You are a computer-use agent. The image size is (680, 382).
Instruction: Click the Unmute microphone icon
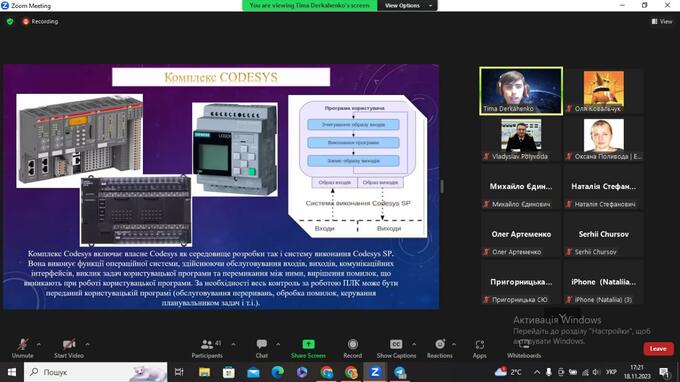click(x=23, y=344)
